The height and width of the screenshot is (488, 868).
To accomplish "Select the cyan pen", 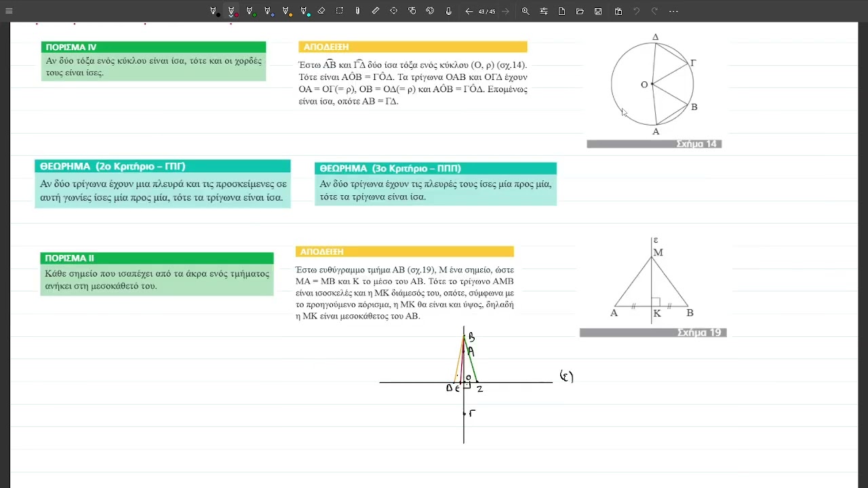I will tap(305, 11).
